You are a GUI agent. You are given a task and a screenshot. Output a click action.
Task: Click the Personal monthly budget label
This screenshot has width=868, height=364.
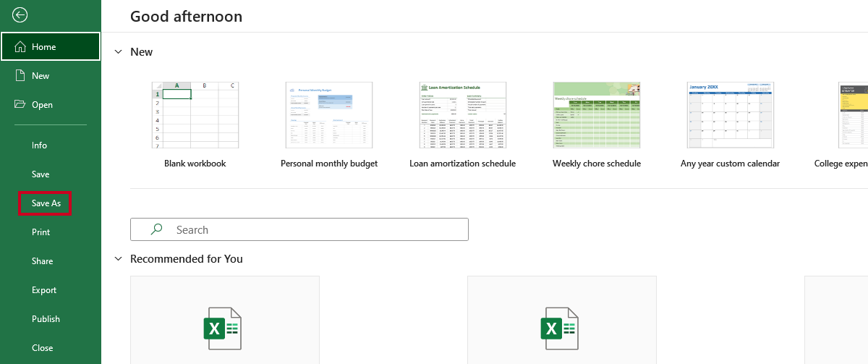329,164
